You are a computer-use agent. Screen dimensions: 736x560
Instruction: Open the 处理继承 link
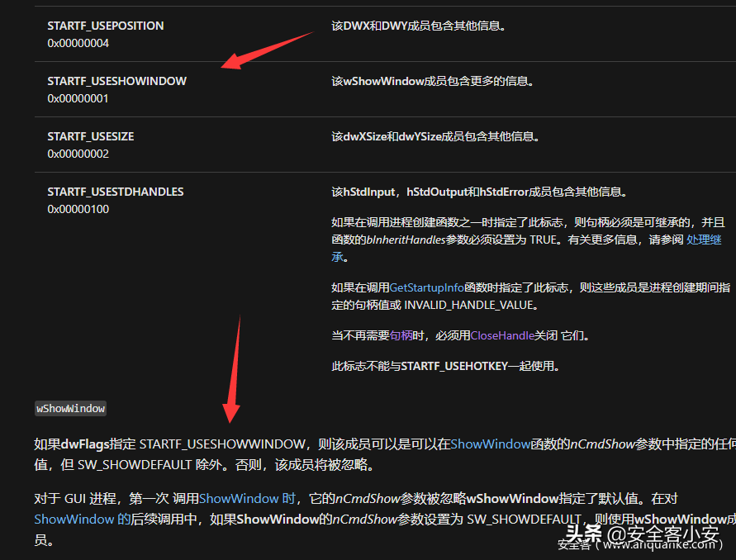pos(704,240)
